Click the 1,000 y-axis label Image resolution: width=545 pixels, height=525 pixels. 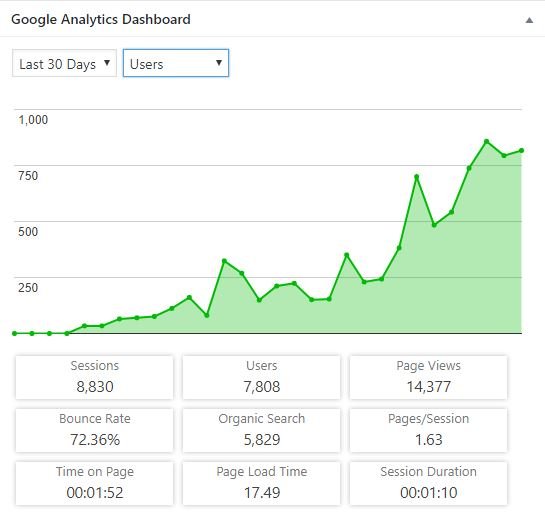[x=33, y=120]
